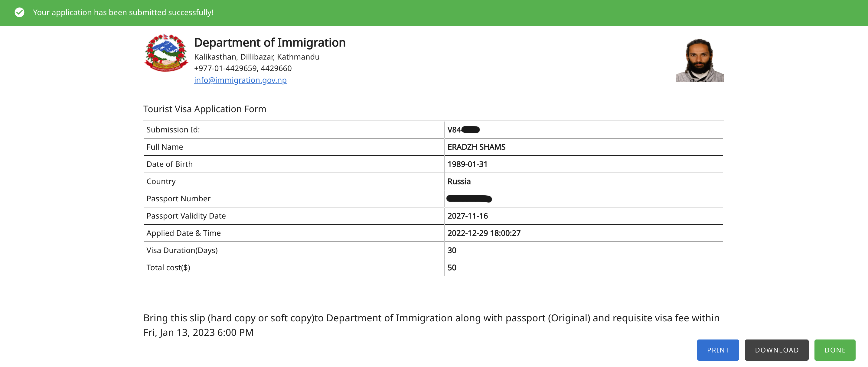The height and width of the screenshot is (367, 868).
Task: Click the Department of Immigration heading
Action: pos(269,43)
